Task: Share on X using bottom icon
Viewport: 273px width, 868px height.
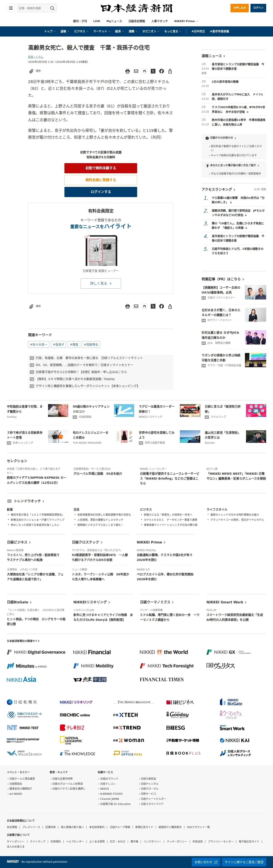Action: (x=153, y=306)
